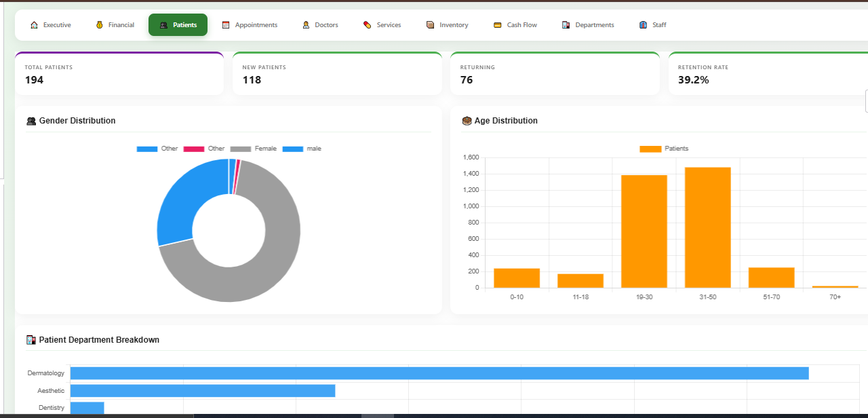Toggle the Female legend entry
Image resolution: width=868 pixels, height=418 pixels.
coord(254,149)
